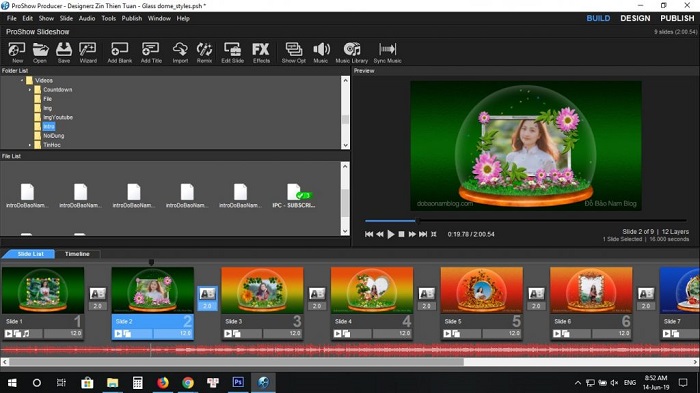Viewport: 700px width, 393px height.
Task: Open the Audio menu
Action: [87, 18]
